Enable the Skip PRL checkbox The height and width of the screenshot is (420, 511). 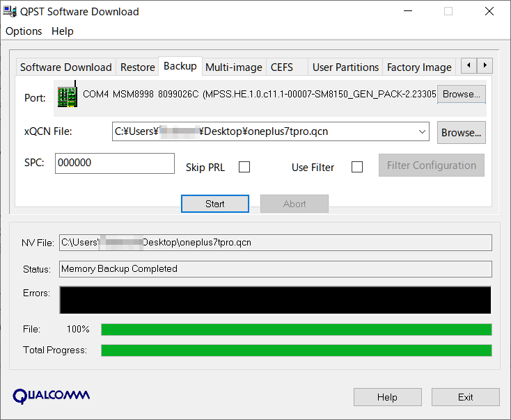(x=244, y=167)
